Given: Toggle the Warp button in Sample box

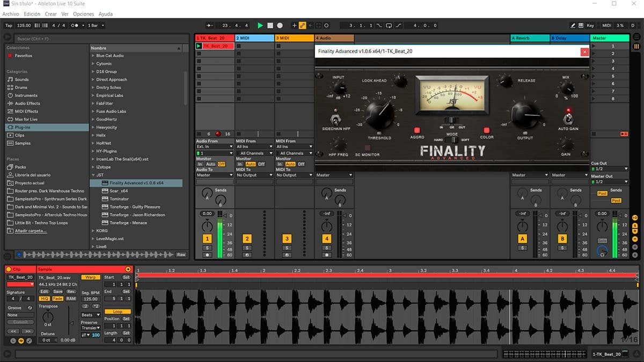Looking at the screenshot, I should 91,277.
